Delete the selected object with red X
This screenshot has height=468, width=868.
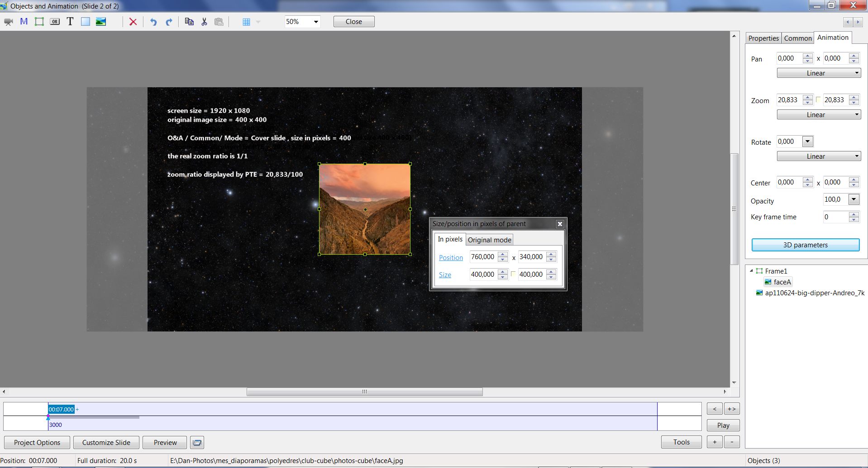tap(133, 22)
